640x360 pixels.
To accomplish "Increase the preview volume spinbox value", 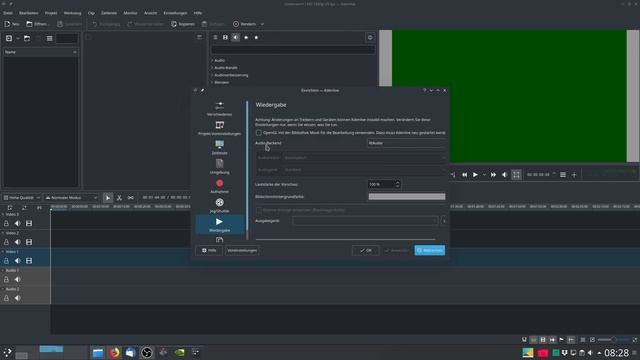I will coord(398,182).
